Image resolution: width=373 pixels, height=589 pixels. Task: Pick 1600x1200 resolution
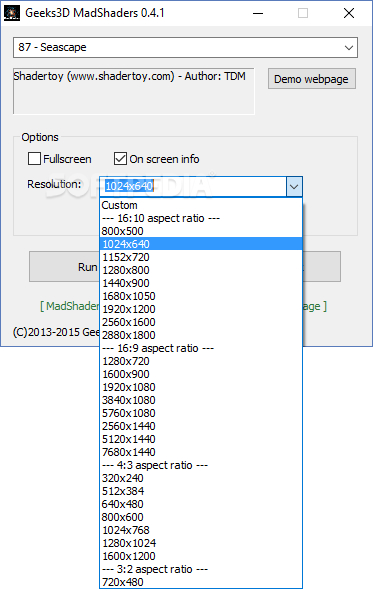click(201, 556)
